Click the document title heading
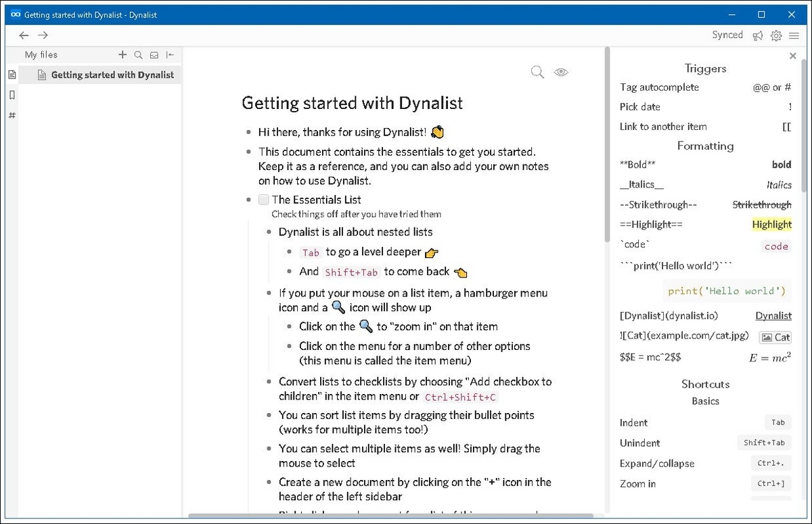812x524 pixels. pos(353,103)
